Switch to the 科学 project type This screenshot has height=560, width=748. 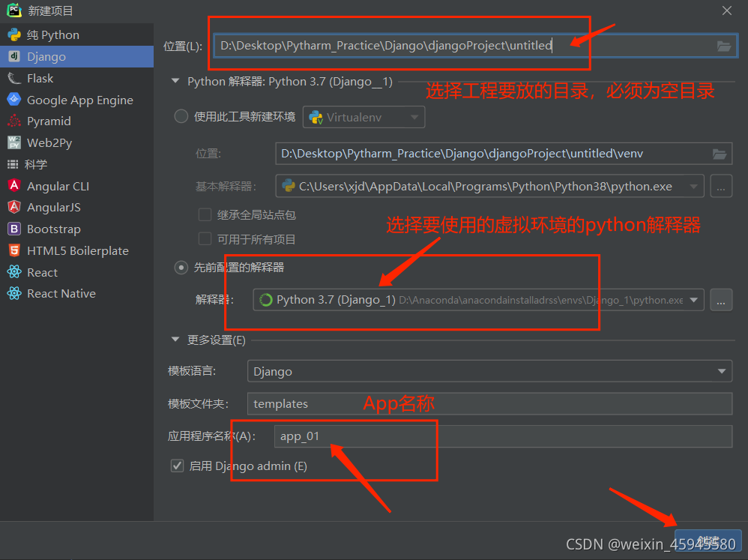15,164
